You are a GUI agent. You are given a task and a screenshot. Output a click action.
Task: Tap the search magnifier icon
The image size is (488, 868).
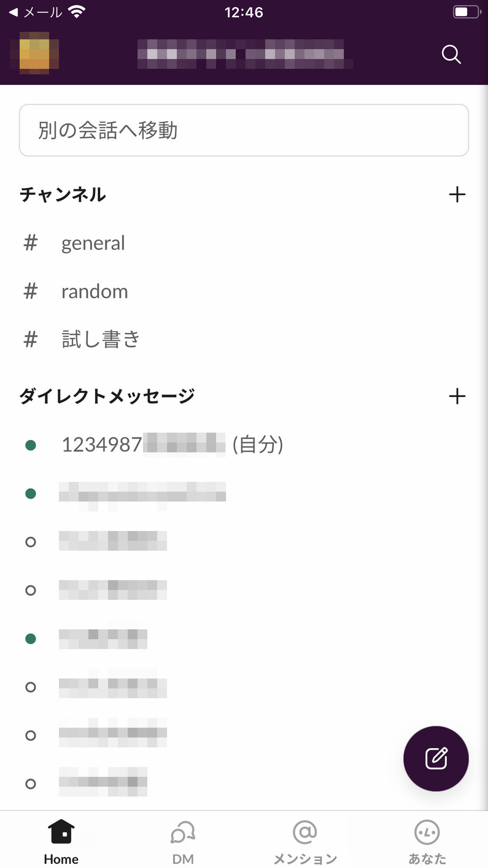pyautogui.click(x=451, y=54)
